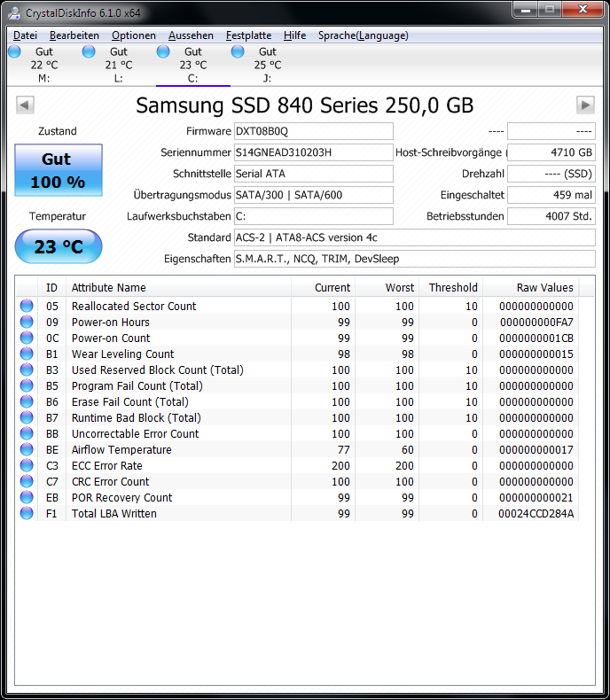Viewport: 610px width, 700px height.
Task: Go to previous disk with left arrow
Action: pos(25,105)
